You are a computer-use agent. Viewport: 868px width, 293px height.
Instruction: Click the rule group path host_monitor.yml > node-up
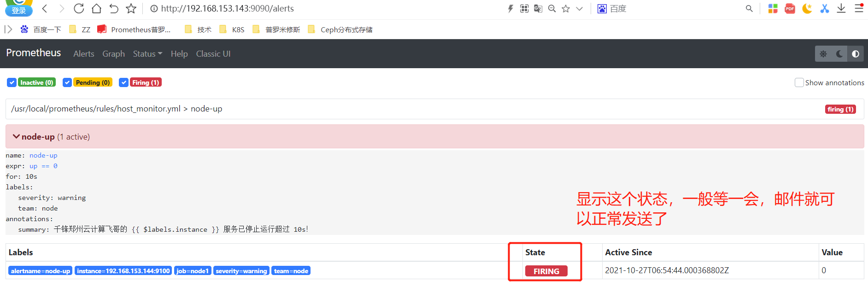tap(117, 109)
